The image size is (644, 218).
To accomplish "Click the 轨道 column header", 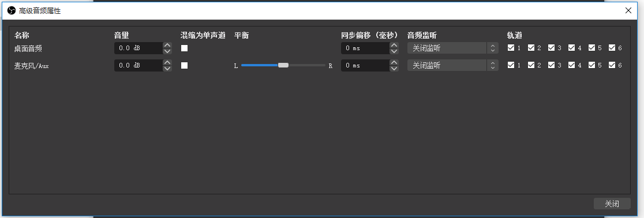I will coord(515,35).
